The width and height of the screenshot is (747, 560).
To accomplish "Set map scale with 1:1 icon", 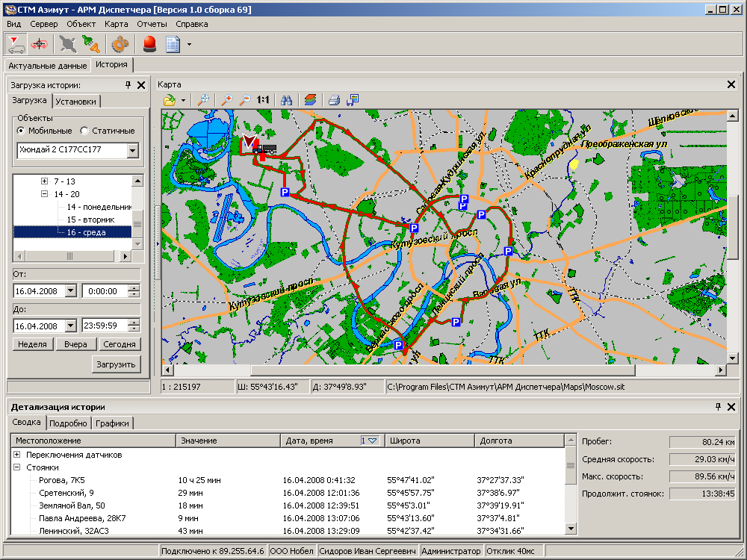I will (x=263, y=99).
